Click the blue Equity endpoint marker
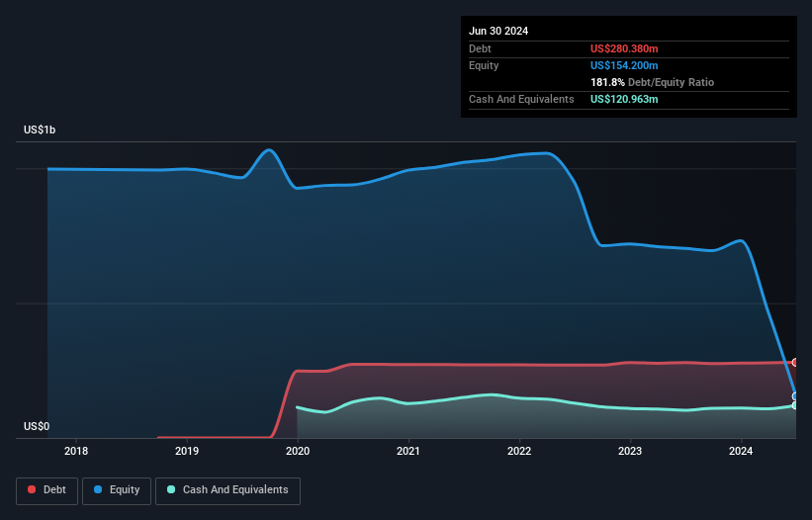The width and height of the screenshot is (812, 520). (795, 396)
